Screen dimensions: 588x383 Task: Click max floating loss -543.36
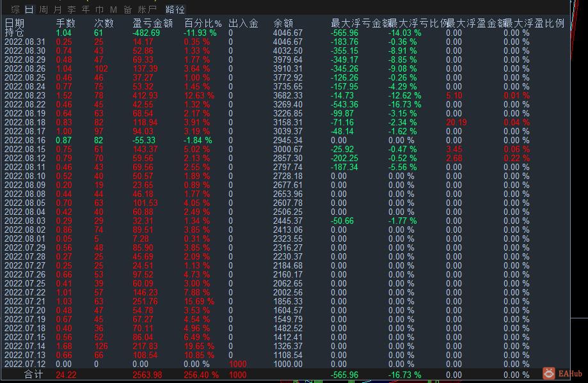(344, 105)
